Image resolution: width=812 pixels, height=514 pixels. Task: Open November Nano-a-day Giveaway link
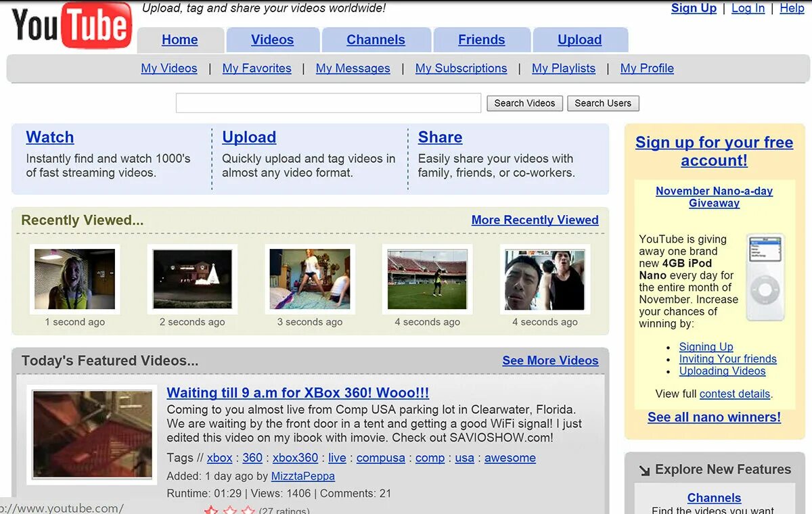tap(715, 197)
